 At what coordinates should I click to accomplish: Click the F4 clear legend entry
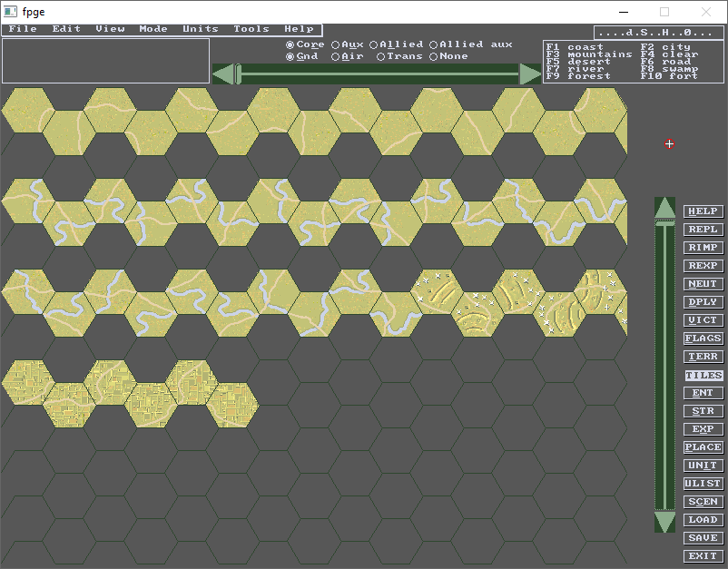pos(670,54)
